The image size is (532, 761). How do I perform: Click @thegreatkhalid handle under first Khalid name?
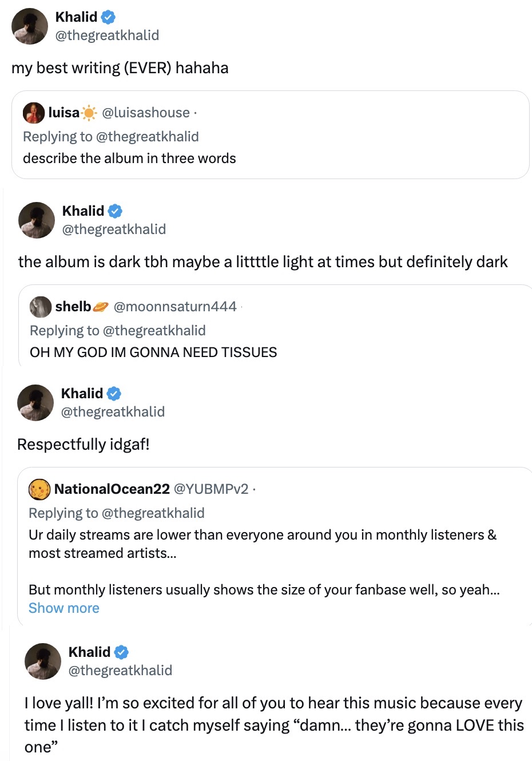[x=107, y=35]
